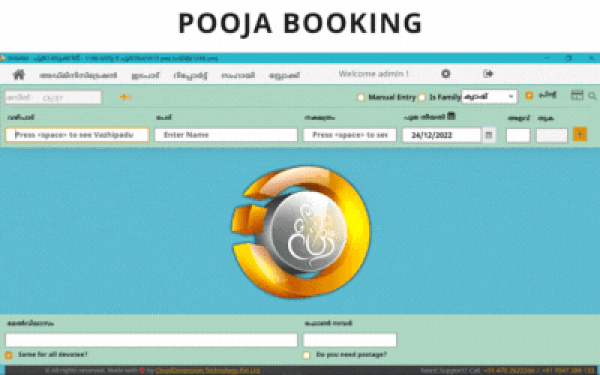Open the company link in footer
Screen dimensions: 600x375
(x=208, y=370)
